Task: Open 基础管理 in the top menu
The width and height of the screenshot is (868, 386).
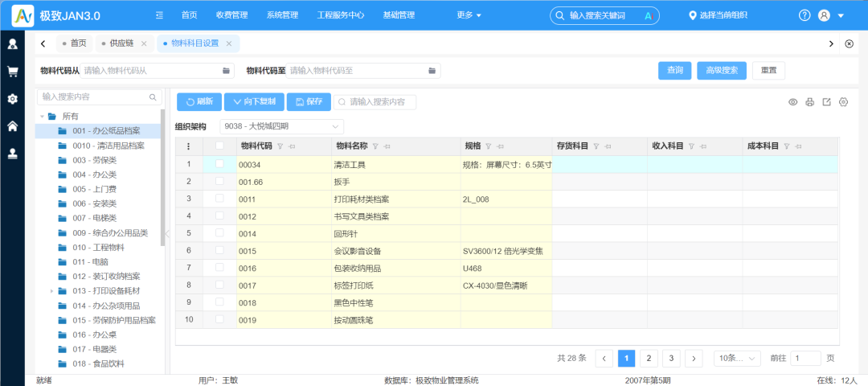Action: point(399,15)
